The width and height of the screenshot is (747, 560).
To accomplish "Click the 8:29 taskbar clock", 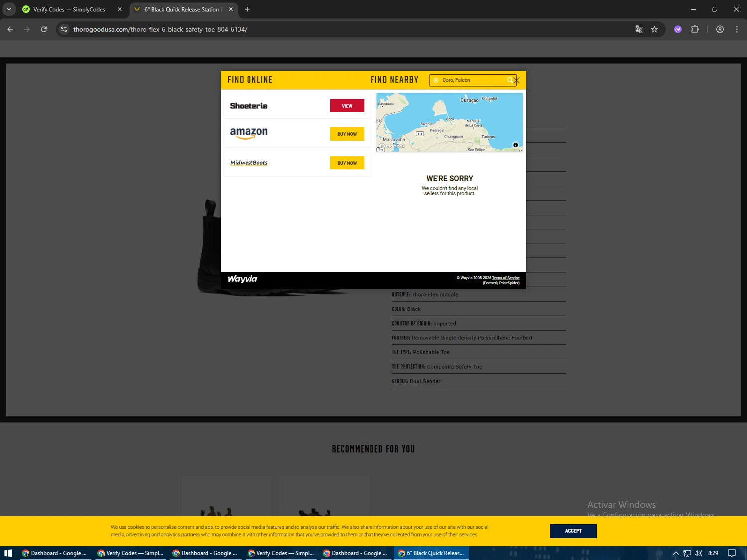I will 713,553.
